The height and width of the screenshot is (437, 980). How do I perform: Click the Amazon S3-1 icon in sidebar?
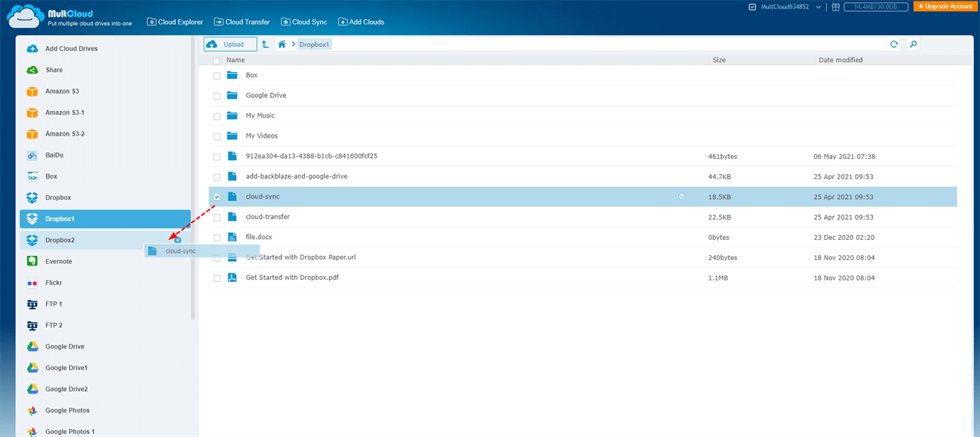click(32, 113)
